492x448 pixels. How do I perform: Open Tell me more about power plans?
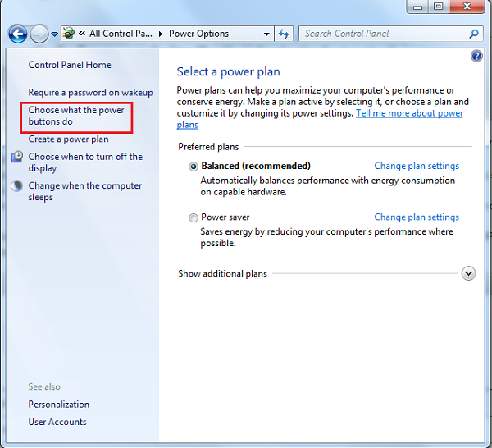(409, 113)
